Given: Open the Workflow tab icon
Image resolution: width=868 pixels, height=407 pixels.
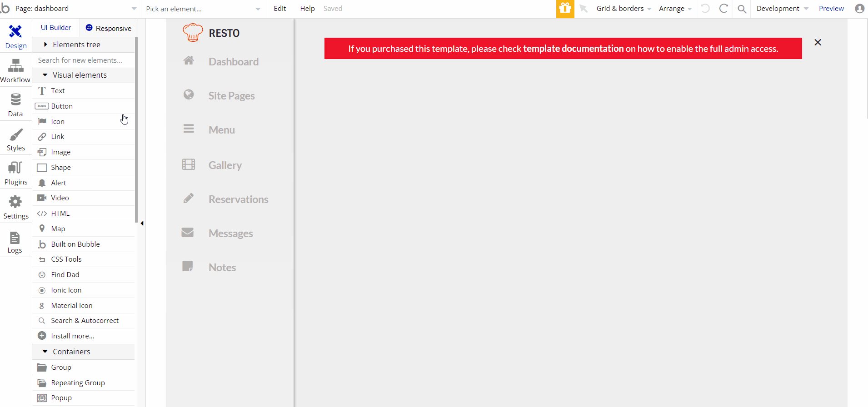Looking at the screenshot, I should tap(15, 66).
